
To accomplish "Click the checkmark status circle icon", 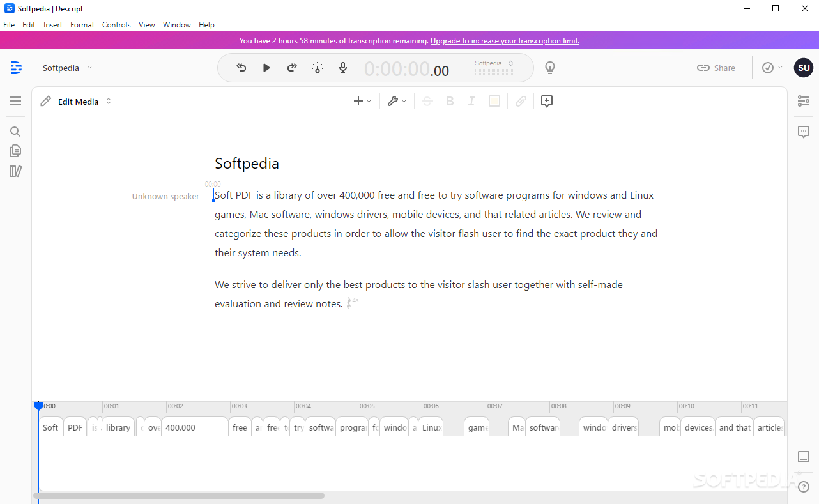I will click(768, 68).
